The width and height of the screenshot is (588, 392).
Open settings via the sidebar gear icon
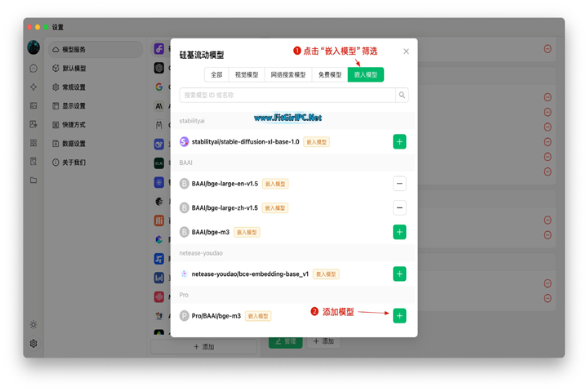pyautogui.click(x=33, y=344)
